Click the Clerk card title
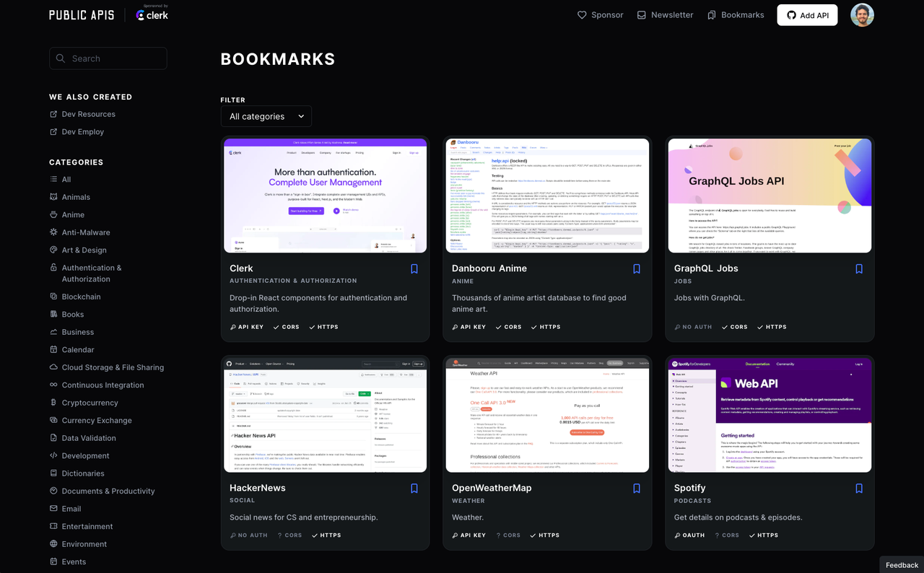 (241, 268)
